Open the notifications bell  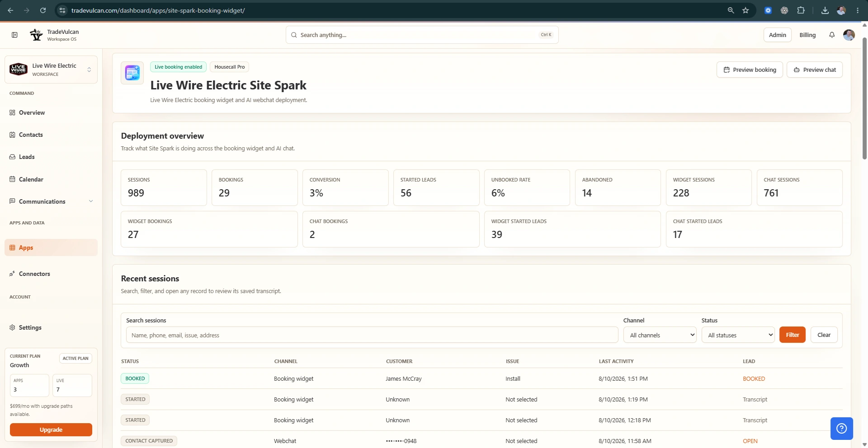[x=832, y=35]
